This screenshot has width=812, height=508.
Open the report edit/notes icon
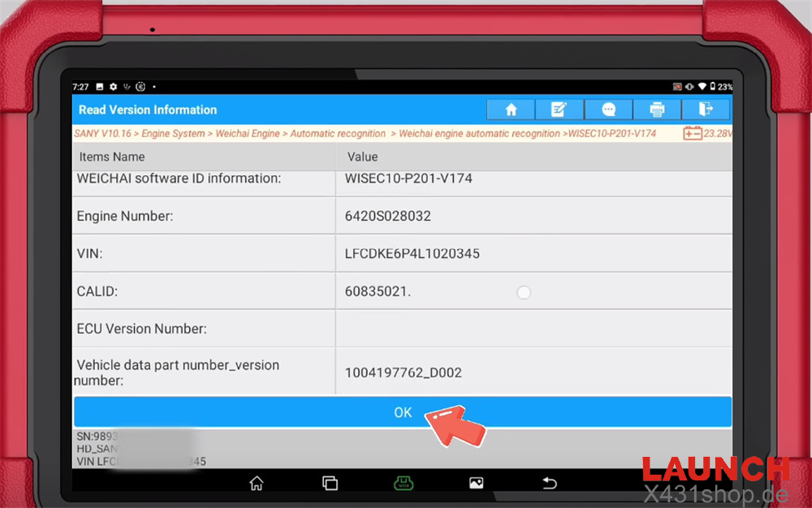point(559,110)
